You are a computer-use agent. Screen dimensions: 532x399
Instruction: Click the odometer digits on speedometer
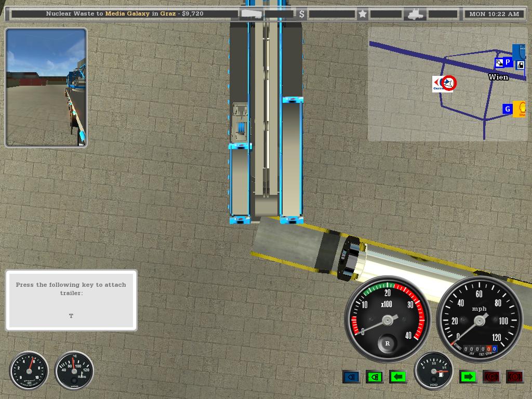click(481, 349)
